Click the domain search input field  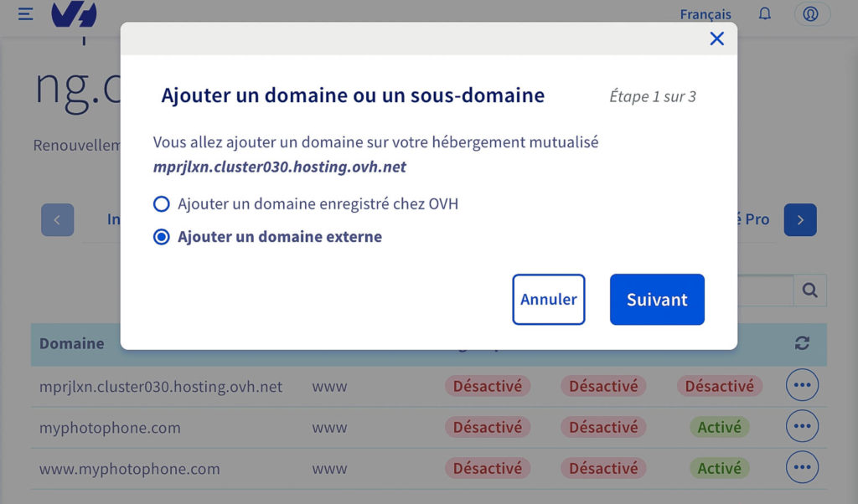[765, 291]
